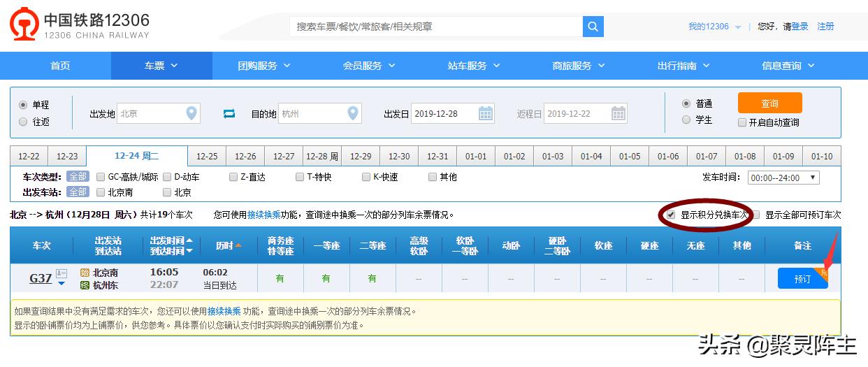
Task: Open the 车票 navigation menu
Action: pos(161,66)
